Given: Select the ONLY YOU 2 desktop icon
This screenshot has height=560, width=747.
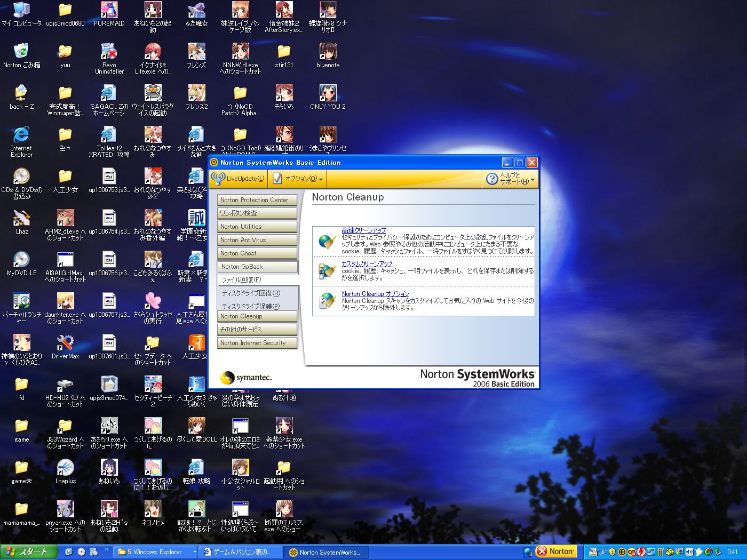Looking at the screenshot, I should coord(328,97).
